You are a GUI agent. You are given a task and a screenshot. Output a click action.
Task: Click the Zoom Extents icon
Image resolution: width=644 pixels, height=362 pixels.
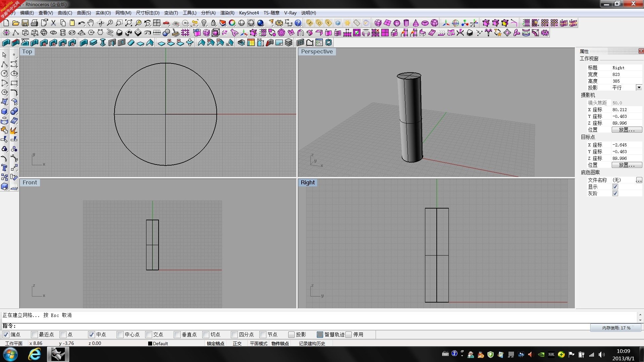(x=129, y=23)
